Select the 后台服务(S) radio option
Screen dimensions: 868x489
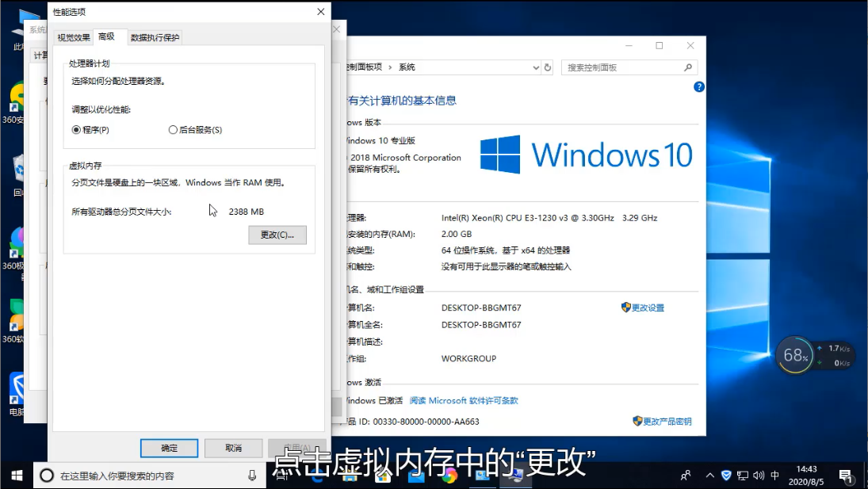195,130
